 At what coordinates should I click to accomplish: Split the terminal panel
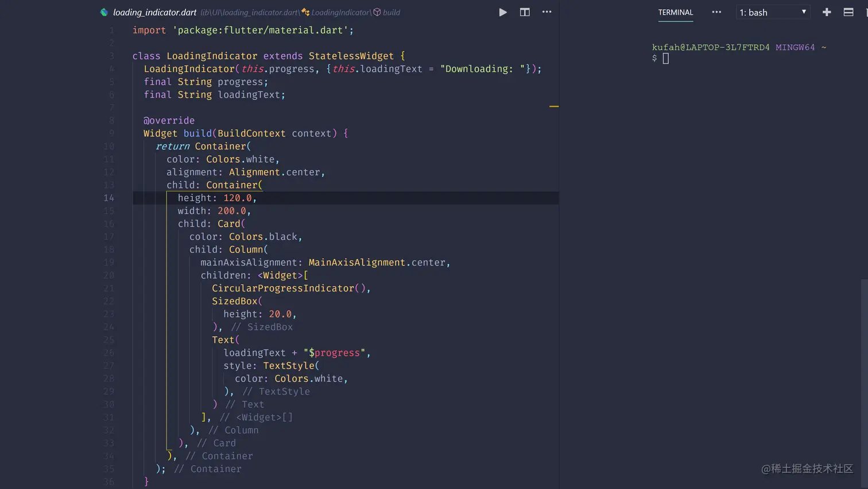(848, 12)
